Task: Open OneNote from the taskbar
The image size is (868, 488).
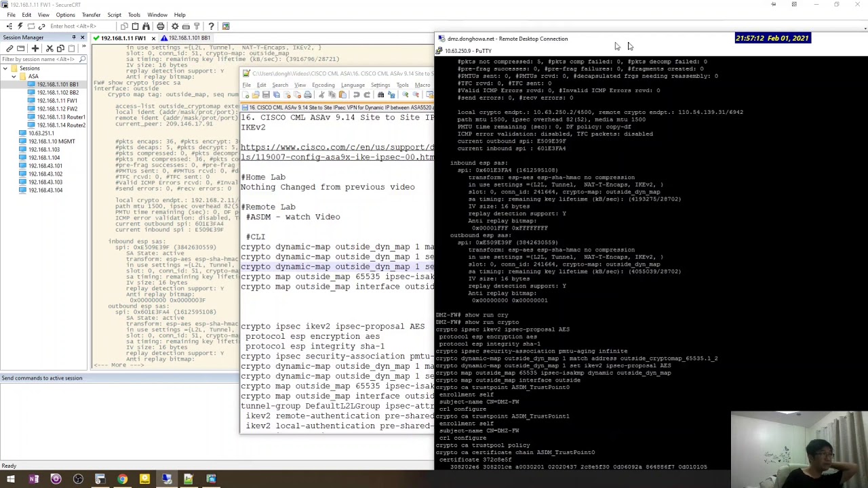Action: 34,480
